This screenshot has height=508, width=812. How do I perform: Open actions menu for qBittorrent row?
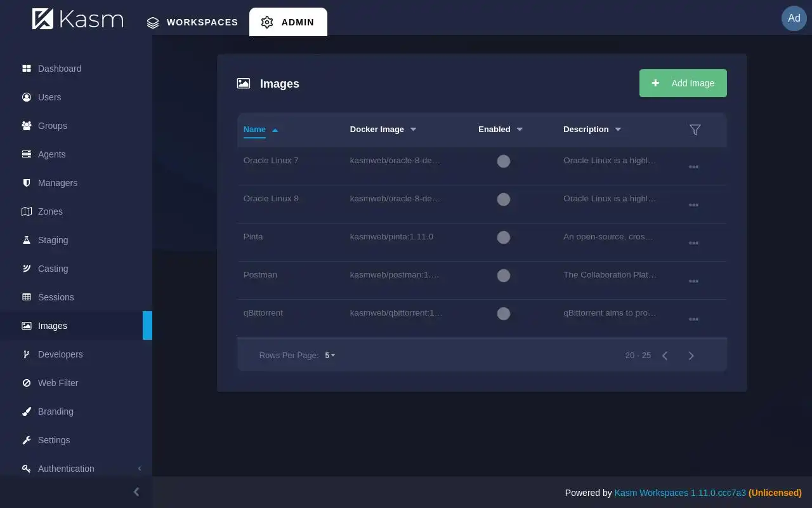693,319
